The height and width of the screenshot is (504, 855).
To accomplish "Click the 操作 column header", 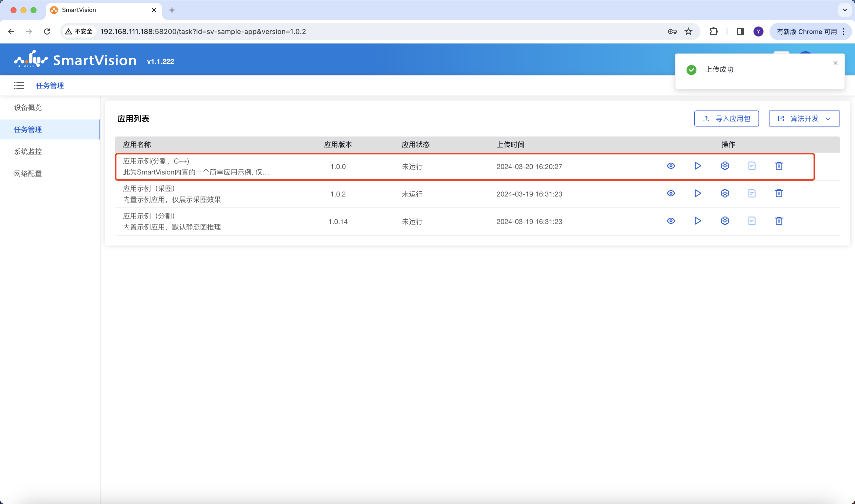I will 728,145.
